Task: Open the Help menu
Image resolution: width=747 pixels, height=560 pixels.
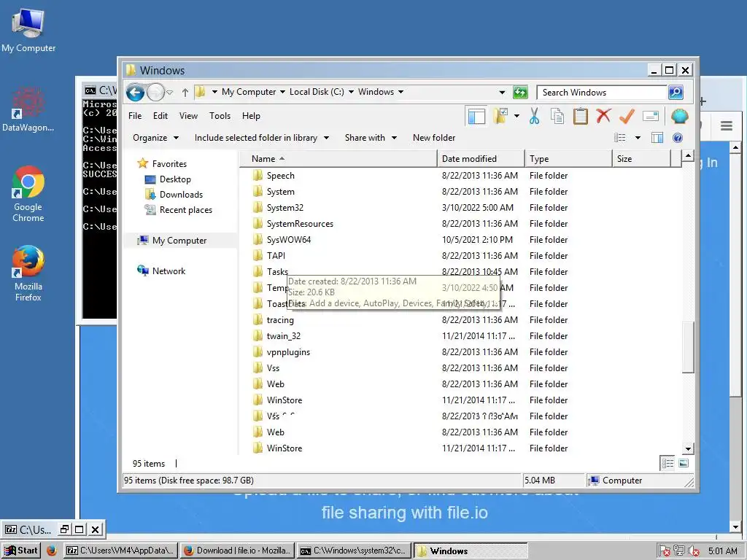Action: click(x=251, y=116)
